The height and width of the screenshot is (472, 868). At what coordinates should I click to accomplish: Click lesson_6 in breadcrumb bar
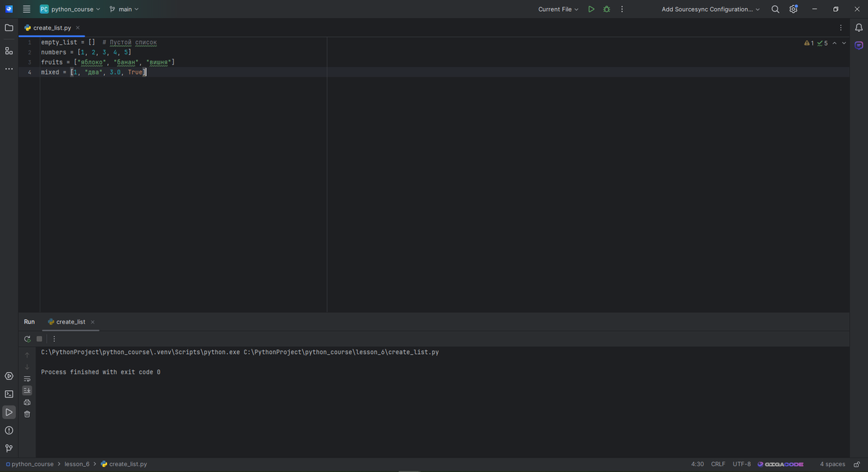pos(77,464)
